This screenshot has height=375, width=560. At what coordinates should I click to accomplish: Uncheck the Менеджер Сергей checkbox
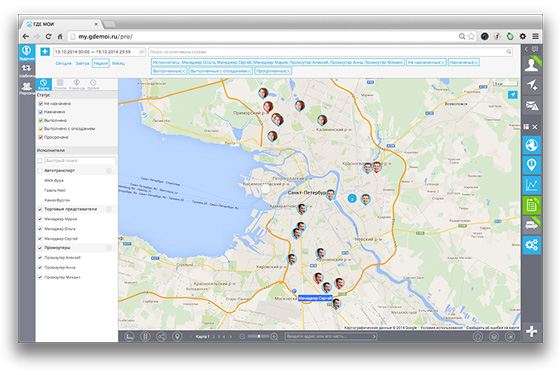tap(40, 239)
